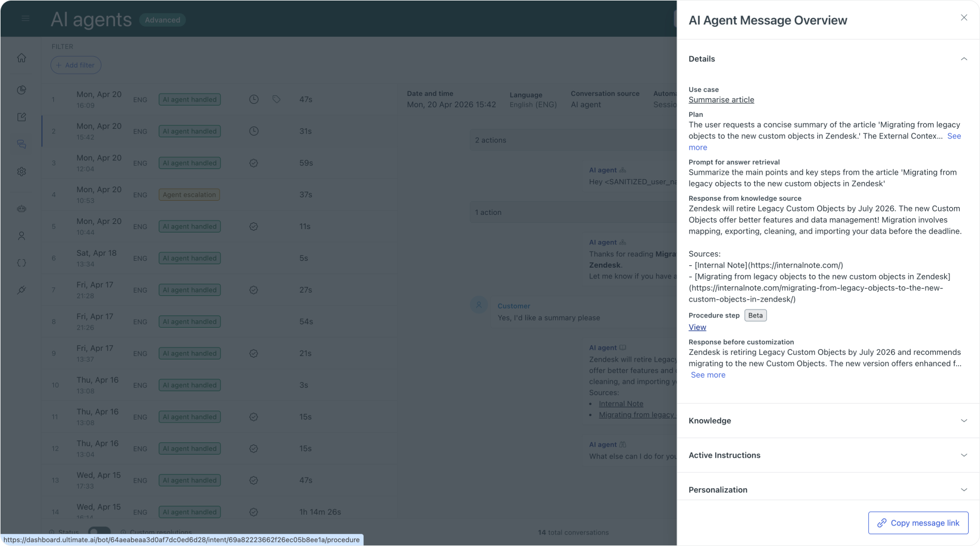Show more of Response before customization

point(708,375)
